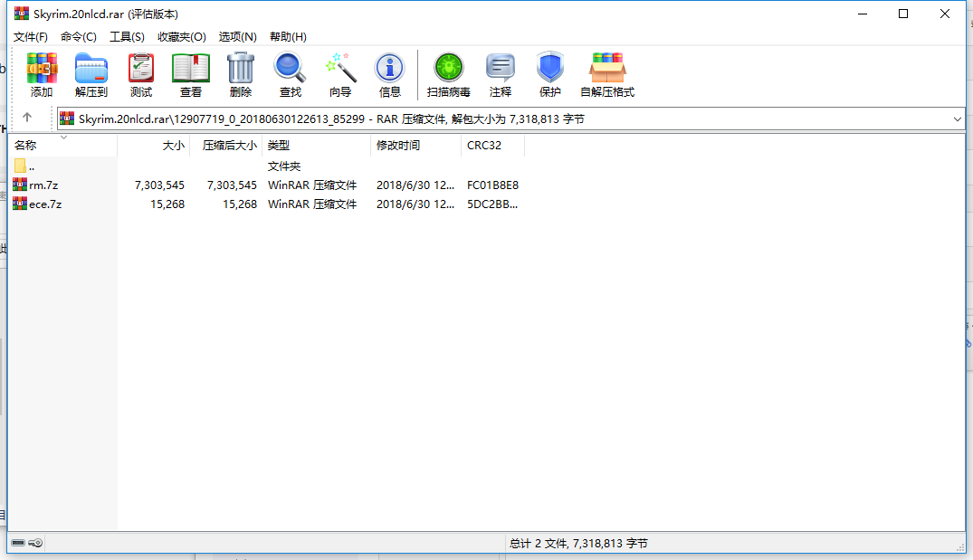Select the ece.7z file name

(x=45, y=204)
